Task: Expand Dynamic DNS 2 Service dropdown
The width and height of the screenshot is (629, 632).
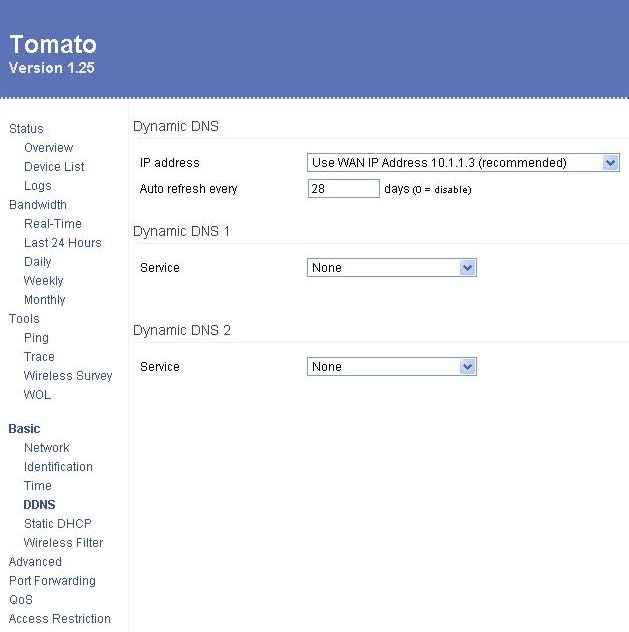Action: [x=392, y=367]
